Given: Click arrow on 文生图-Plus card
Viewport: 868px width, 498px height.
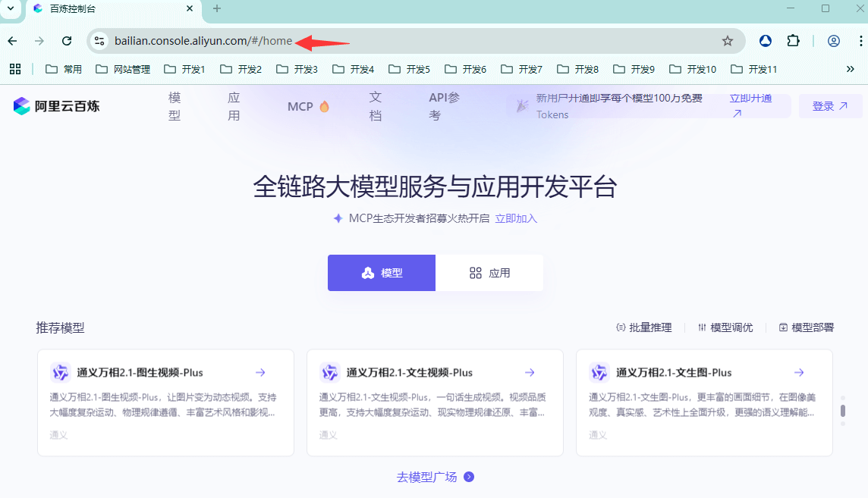Looking at the screenshot, I should click(x=799, y=372).
